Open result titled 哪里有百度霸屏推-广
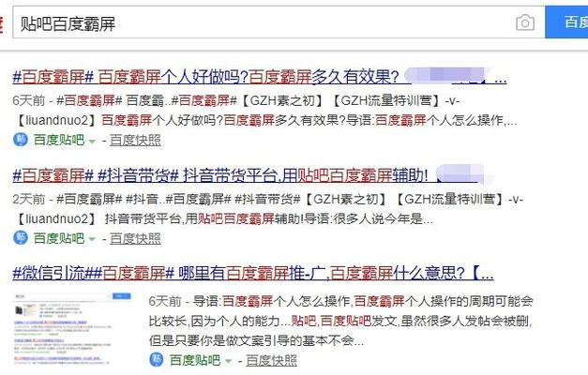The image size is (588, 375). click(x=253, y=274)
